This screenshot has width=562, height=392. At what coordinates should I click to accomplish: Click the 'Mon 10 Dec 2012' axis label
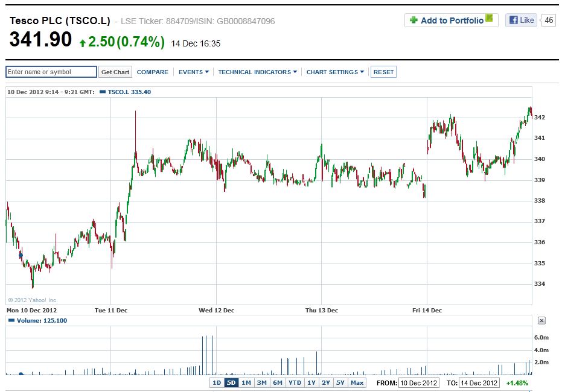click(31, 311)
